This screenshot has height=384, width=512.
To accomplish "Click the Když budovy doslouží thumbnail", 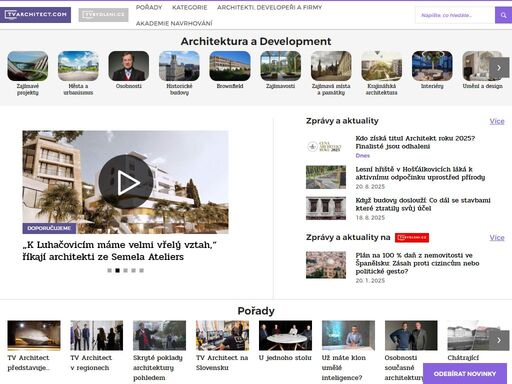I will tap(326, 208).
